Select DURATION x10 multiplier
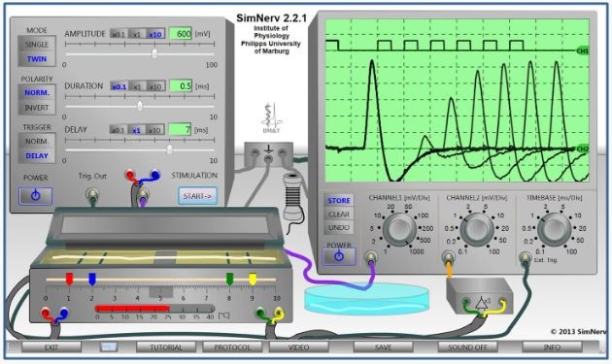 click(155, 86)
